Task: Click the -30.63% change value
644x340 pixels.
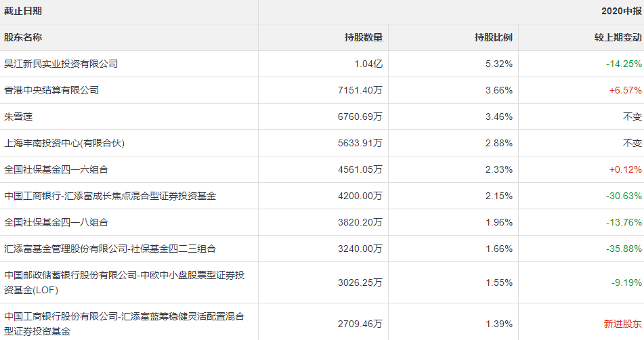Action: [624, 196]
